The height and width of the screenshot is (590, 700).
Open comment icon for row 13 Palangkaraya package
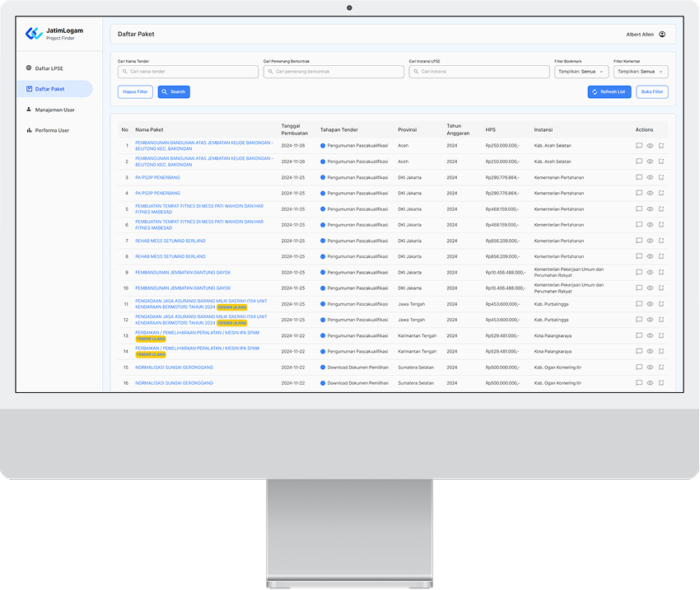coord(639,336)
